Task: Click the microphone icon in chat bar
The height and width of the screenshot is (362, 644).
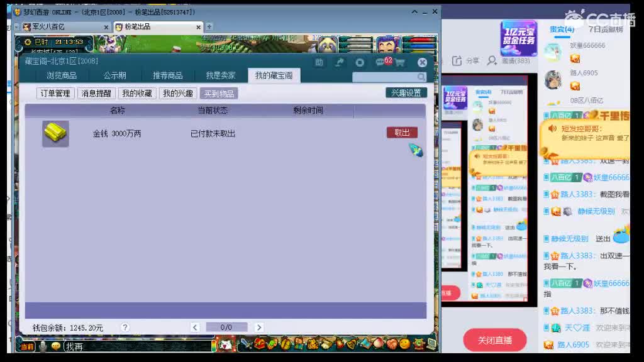Action: point(43,346)
